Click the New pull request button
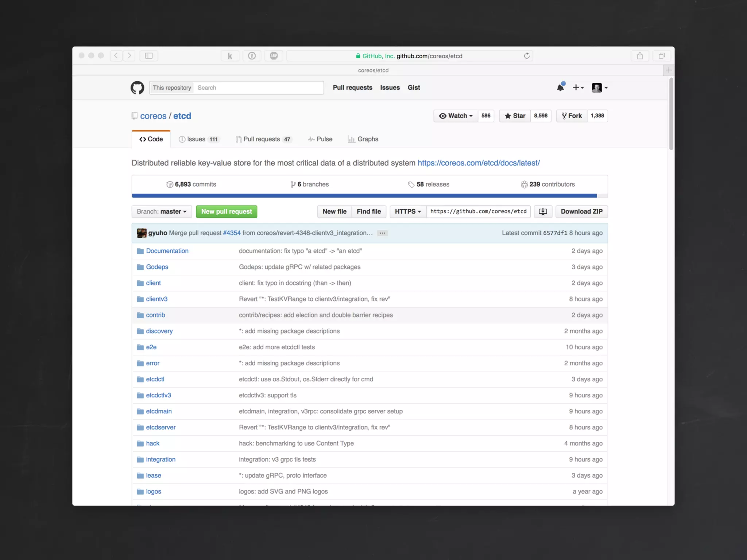 click(227, 211)
